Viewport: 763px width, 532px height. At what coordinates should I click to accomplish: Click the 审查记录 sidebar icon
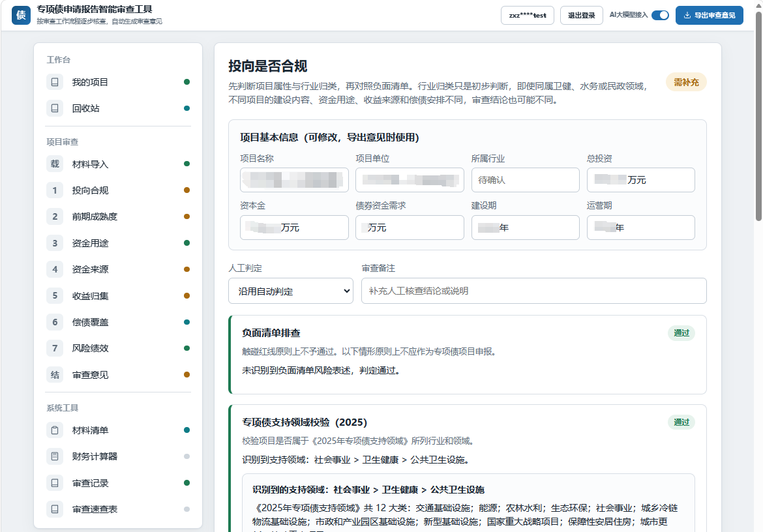pos(55,483)
